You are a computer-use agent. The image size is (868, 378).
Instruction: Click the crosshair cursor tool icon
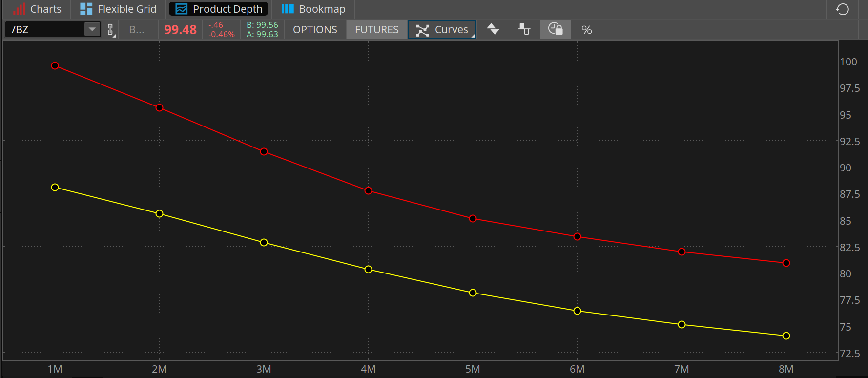pyautogui.click(x=524, y=29)
